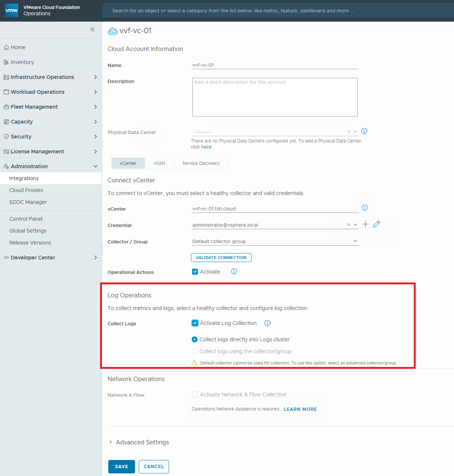Click the Validate Connection button

221,258
